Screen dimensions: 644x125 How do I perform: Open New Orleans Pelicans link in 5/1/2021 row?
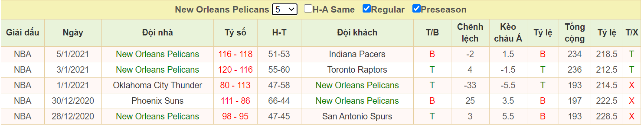click(x=157, y=54)
